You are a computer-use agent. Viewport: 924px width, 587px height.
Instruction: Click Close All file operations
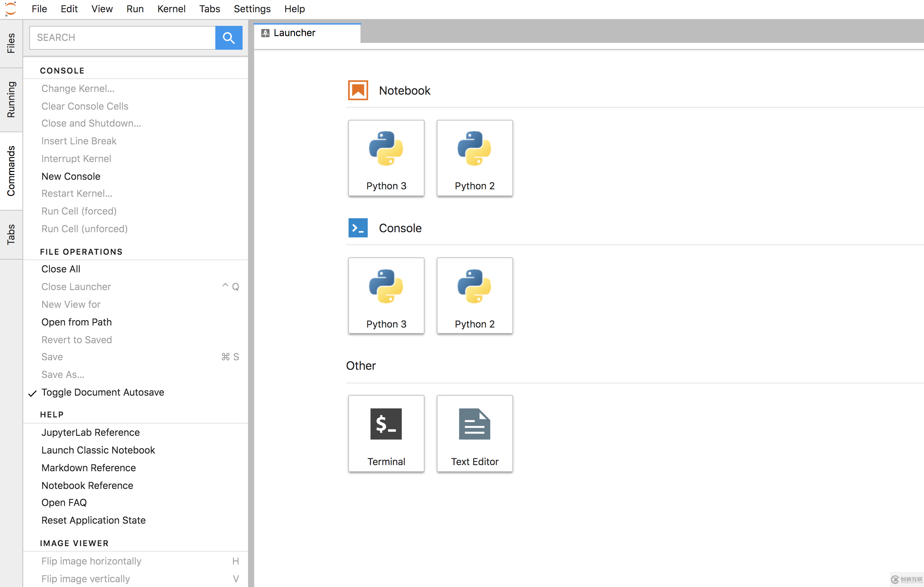60,269
